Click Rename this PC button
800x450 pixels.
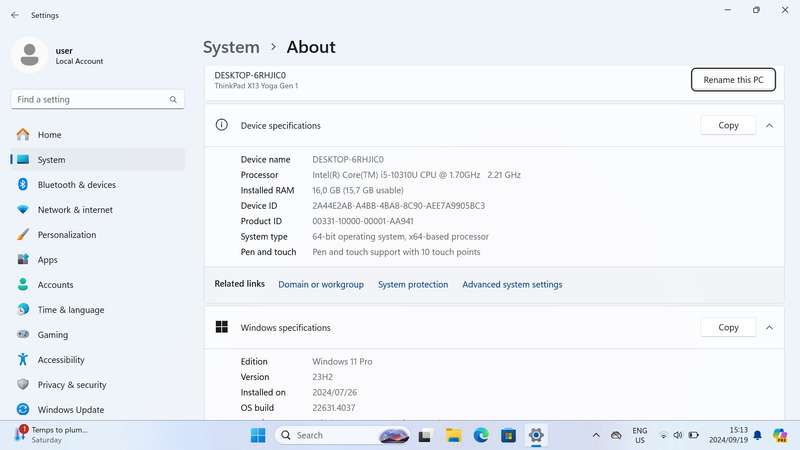pyautogui.click(x=733, y=80)
